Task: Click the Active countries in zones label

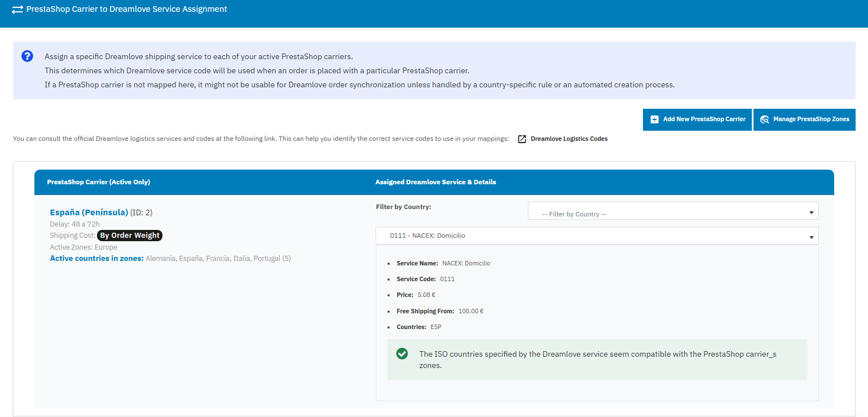Action: click(97, 259)
